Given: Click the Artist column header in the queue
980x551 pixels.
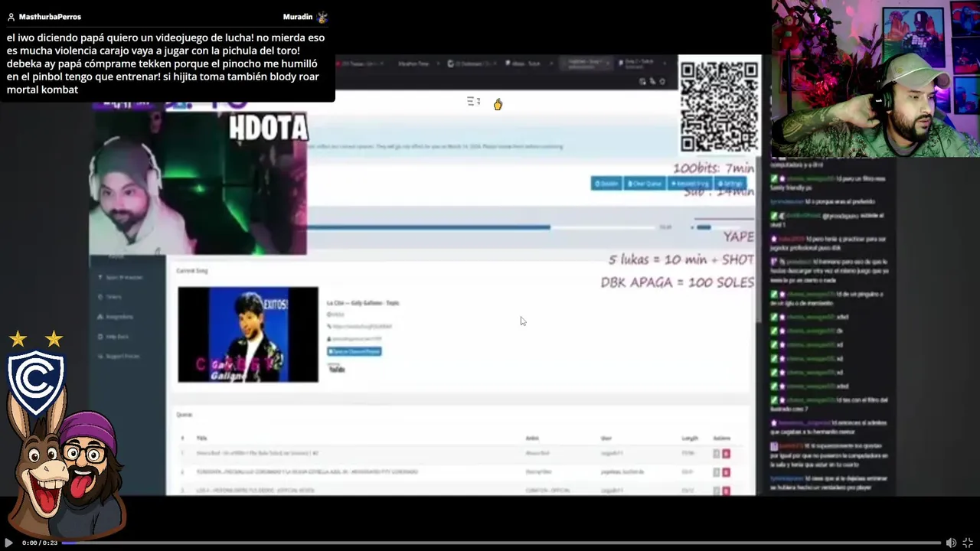Looking at the screenshot, I should pos(532,439).
